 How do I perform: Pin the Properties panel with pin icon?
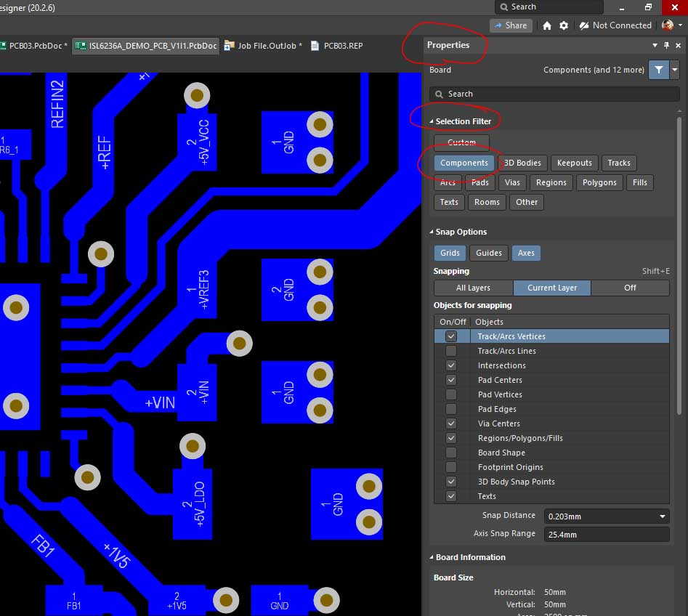[x=666, y=45]
